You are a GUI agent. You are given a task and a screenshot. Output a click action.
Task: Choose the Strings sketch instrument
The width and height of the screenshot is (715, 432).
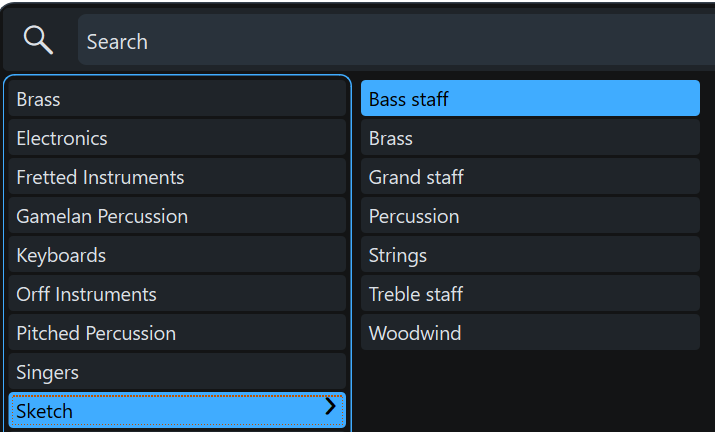point(530,255)
